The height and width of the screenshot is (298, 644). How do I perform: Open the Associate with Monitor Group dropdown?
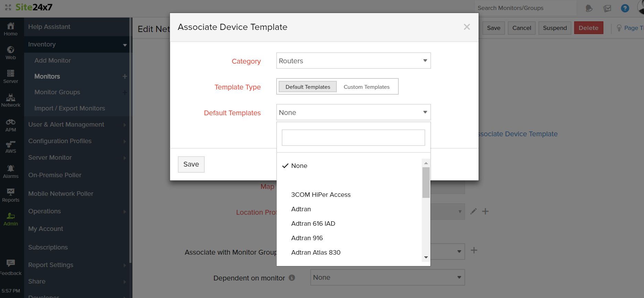pos(448,252)
